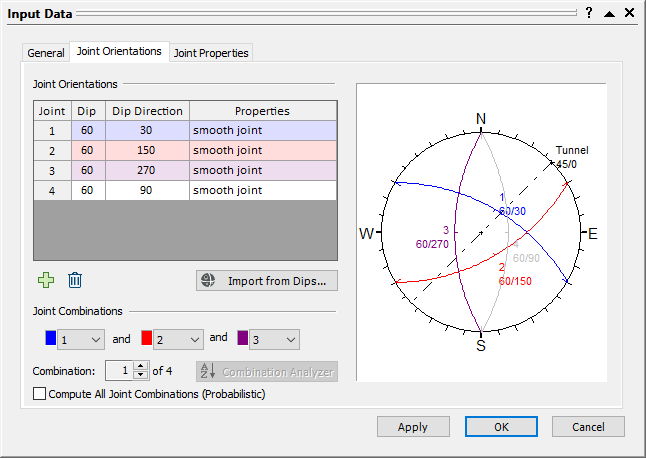Open the first joint dropdown showing 1
Viewport: 646px width, 458px height.
(x=81, y=339)
